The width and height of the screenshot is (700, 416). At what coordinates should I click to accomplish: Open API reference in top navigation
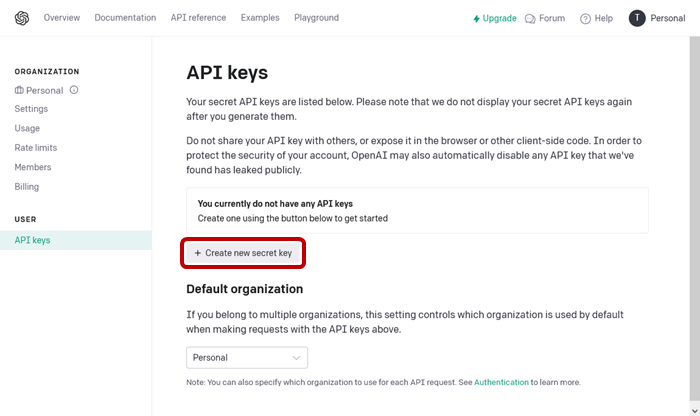click(x=198, y=18)
